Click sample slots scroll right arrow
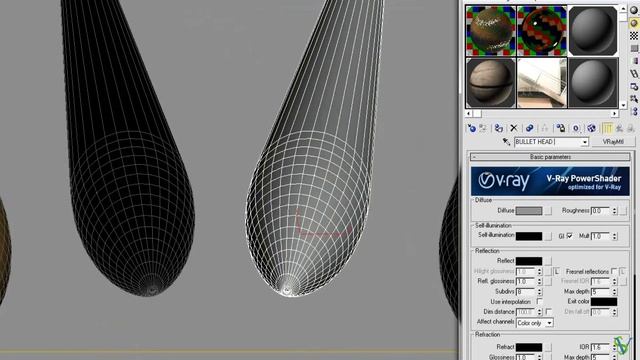The width and height of the screenshot is (640, 360). [615, 113]
